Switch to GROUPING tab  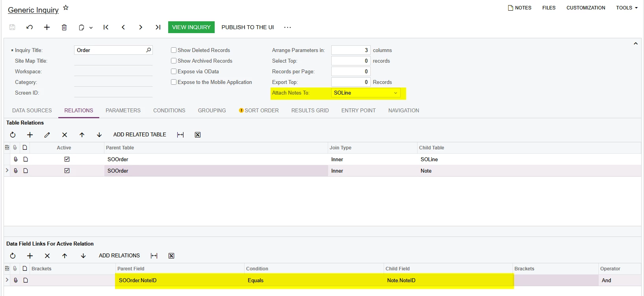coord(212,110)
